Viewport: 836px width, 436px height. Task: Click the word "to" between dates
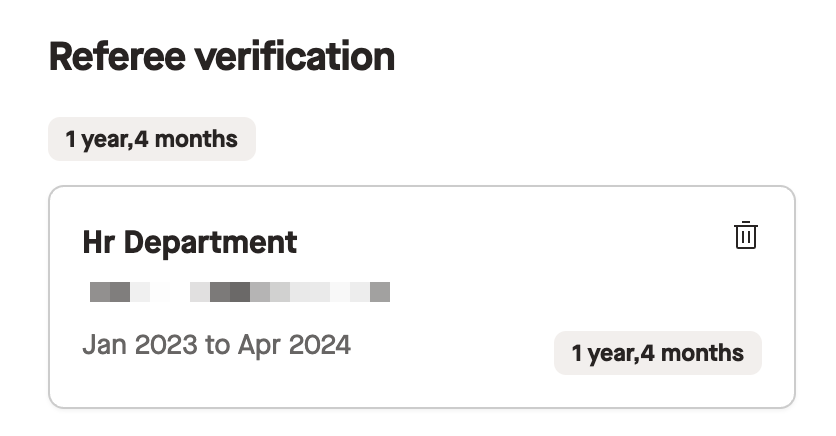tap(218, 344)
